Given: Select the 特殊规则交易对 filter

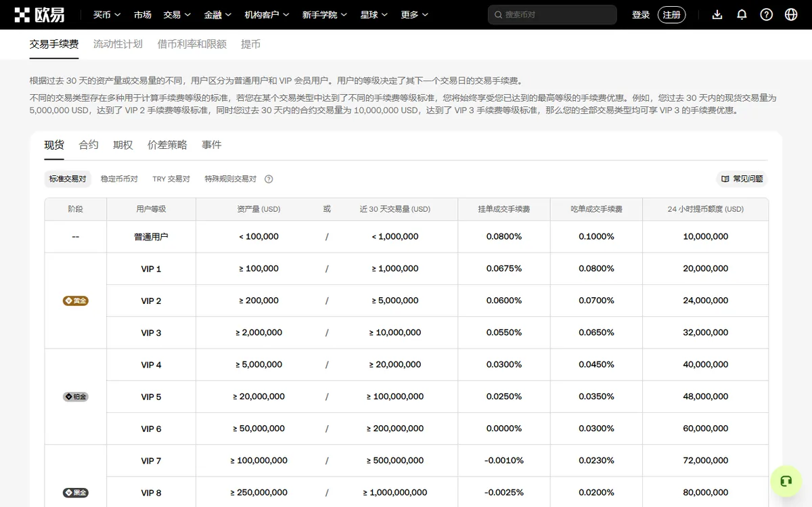Looking at the screenshot, I should coord(231,179).
